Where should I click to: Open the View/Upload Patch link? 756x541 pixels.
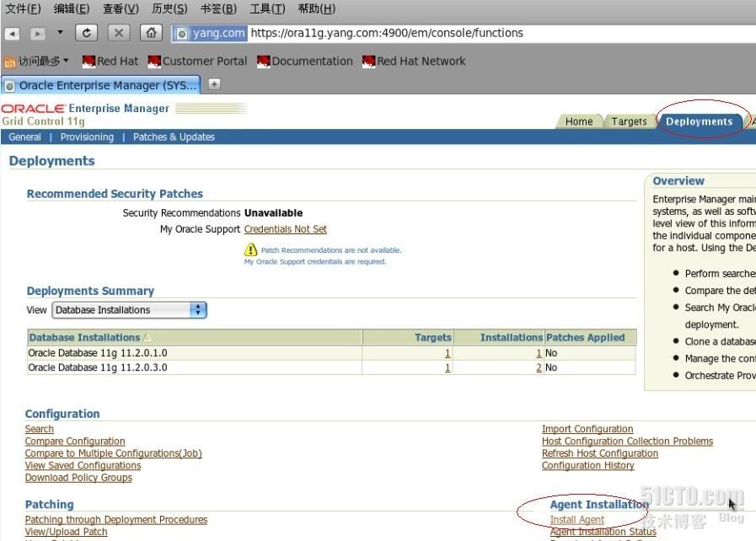click(x=66, y=532)
